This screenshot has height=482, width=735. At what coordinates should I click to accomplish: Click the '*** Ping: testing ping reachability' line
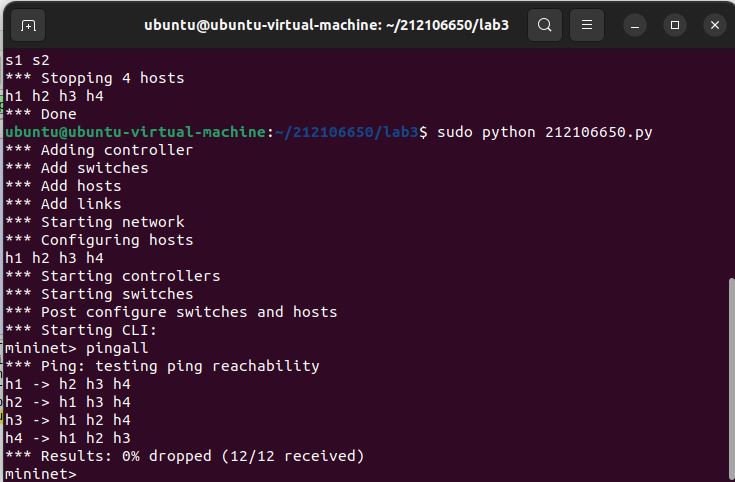pos(162,366)
